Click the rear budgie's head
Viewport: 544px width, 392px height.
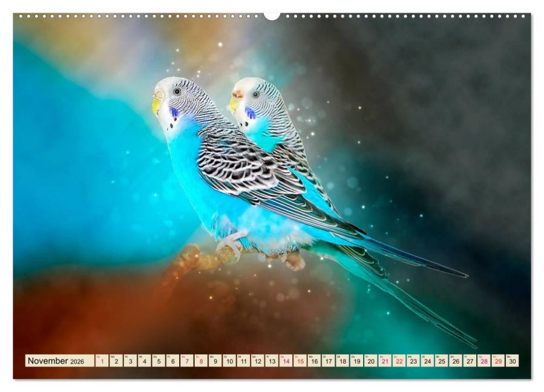254,97
